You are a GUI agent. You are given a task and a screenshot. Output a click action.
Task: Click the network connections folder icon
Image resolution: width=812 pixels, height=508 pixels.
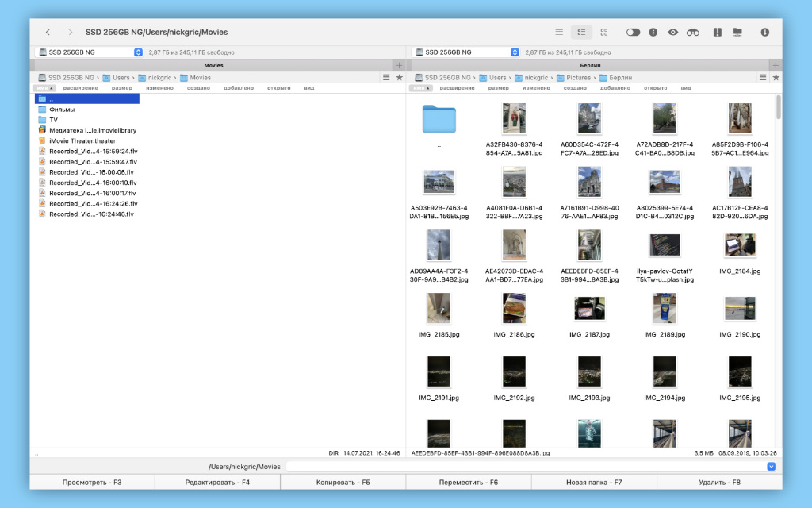click(737, 33)
